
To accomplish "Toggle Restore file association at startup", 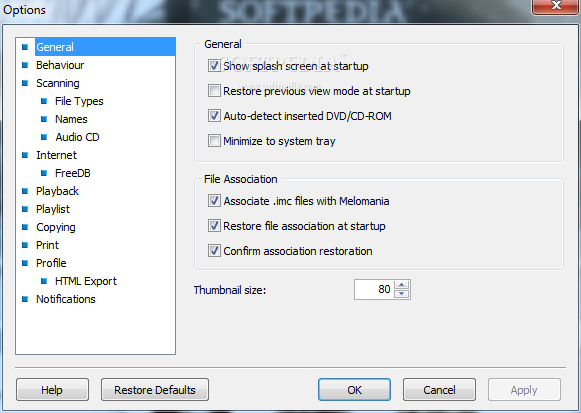I will [x=214, y=226].
